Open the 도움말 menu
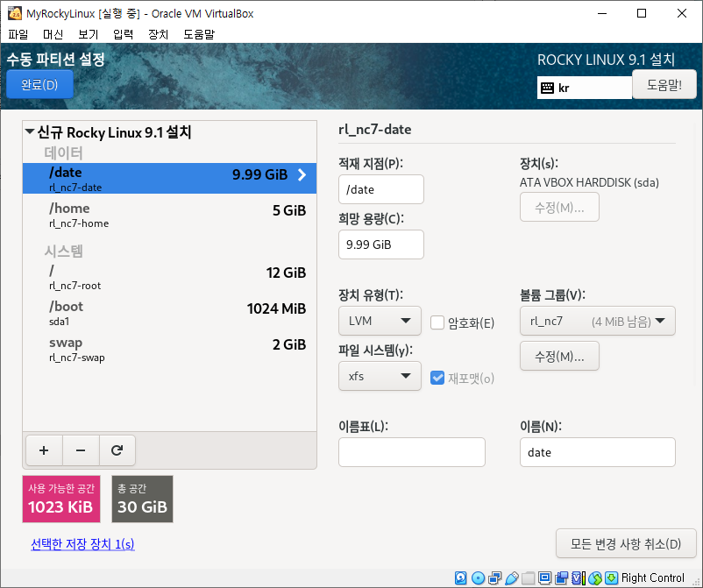 click(x=199, y=34)
